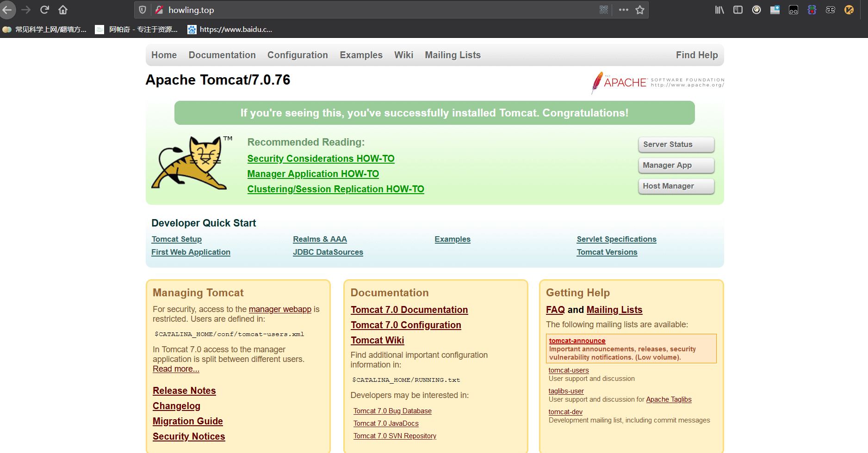Open the Realms & AAA link
Viewport: 868px width, 453px height.
tap(320, 239)
